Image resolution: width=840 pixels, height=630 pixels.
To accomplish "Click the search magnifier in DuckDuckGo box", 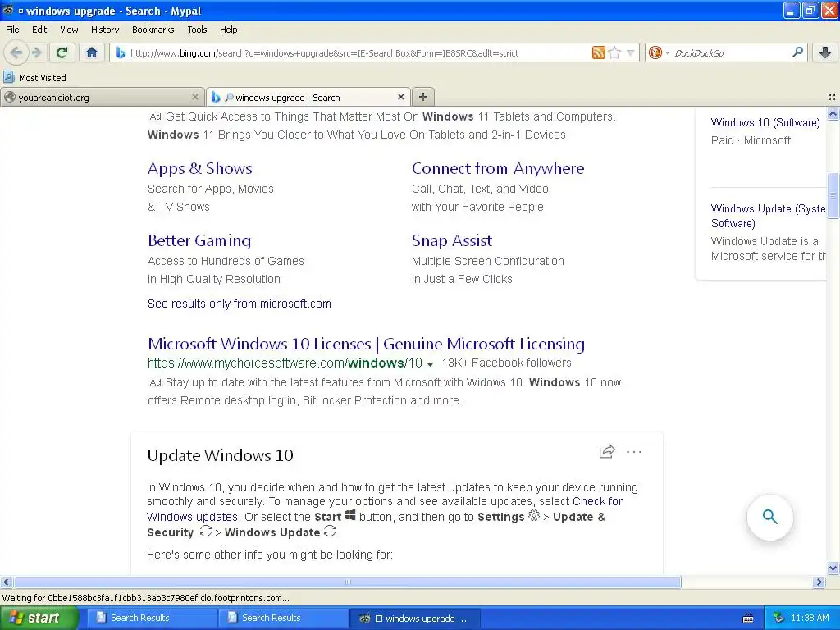I will click(x=797, y=52).
